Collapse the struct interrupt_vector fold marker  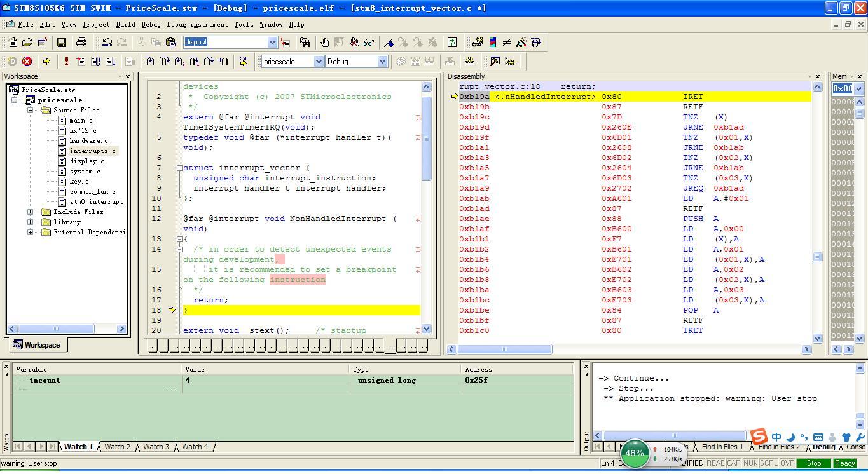179,168
